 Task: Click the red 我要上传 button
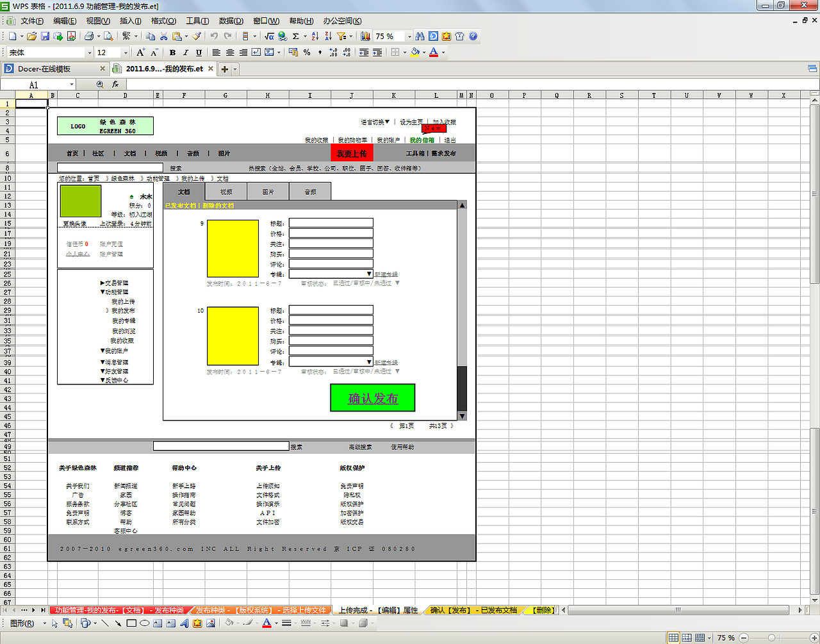[352, 153]
